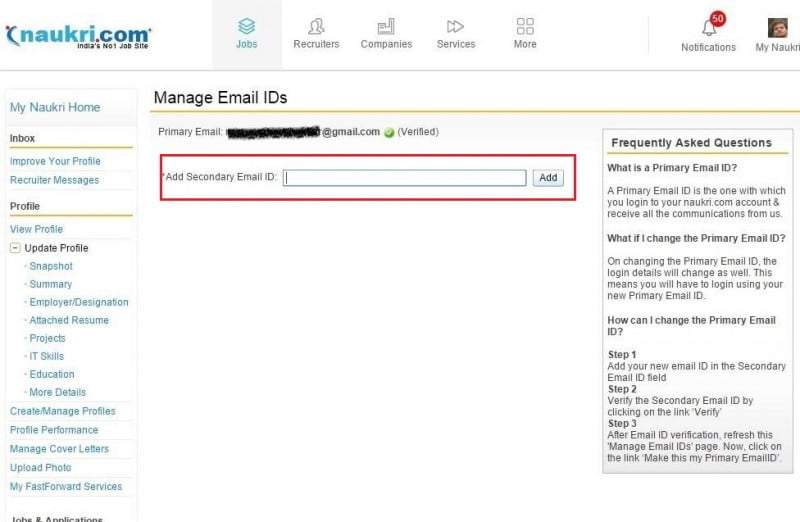Screen dimensions: 800x522
Task: Open Improve Your Profile link
Action: pos(55,161)
